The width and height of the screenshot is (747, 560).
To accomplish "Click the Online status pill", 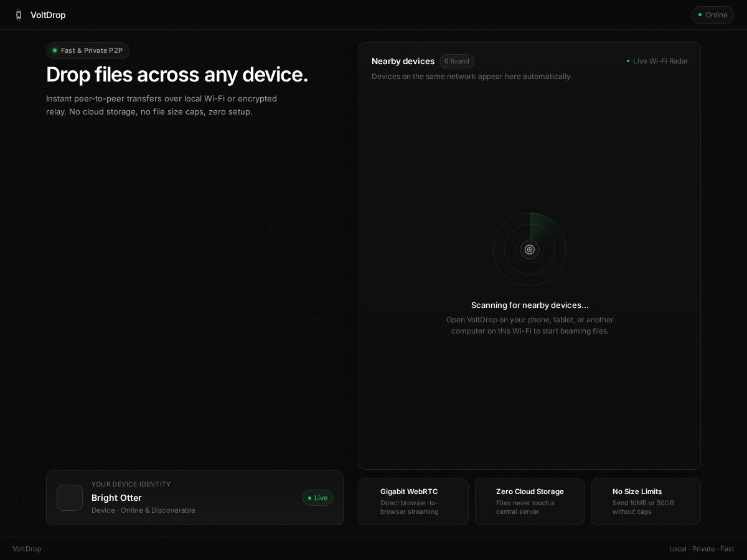I will click(x=713, y=15).
